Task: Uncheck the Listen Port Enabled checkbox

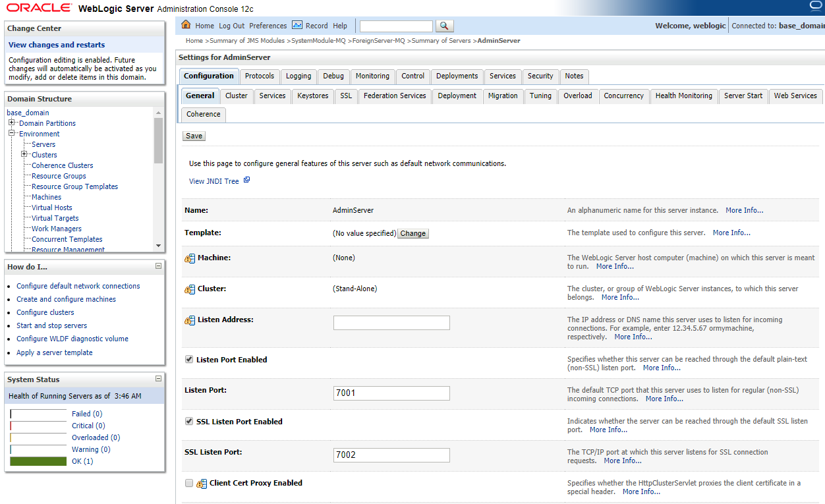Action: 189,360
